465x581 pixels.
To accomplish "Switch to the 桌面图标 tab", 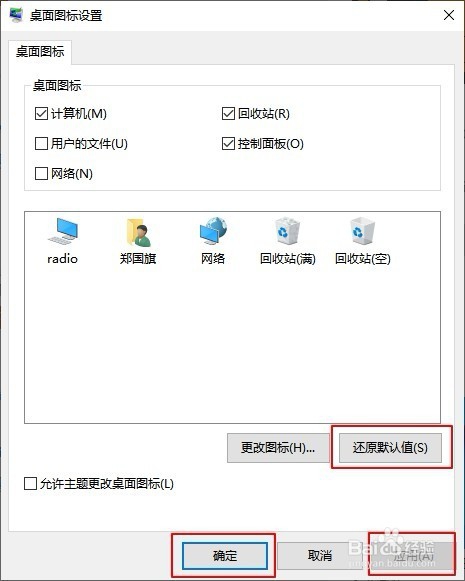I will click(x=40, y=52).
